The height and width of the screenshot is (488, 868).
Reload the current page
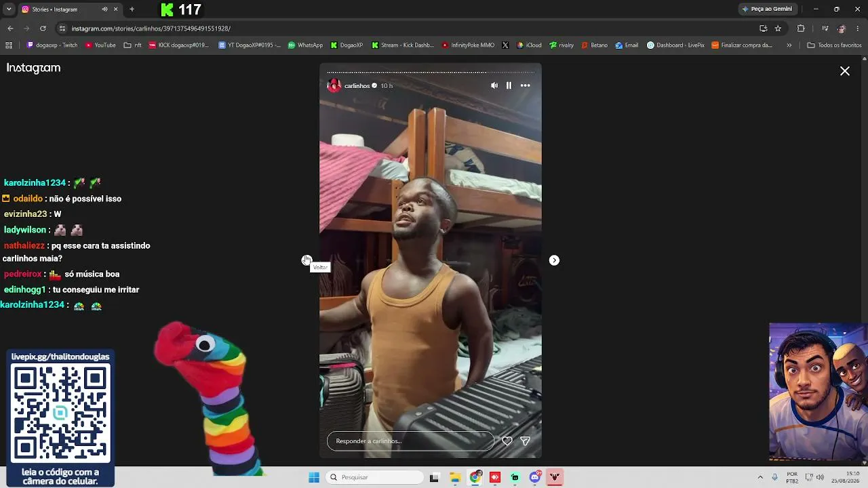tap(43, 28)
